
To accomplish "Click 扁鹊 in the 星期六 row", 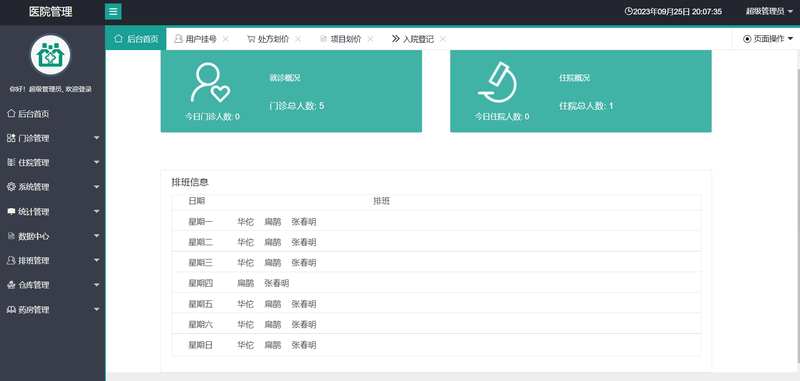I will tap(272, 324).
